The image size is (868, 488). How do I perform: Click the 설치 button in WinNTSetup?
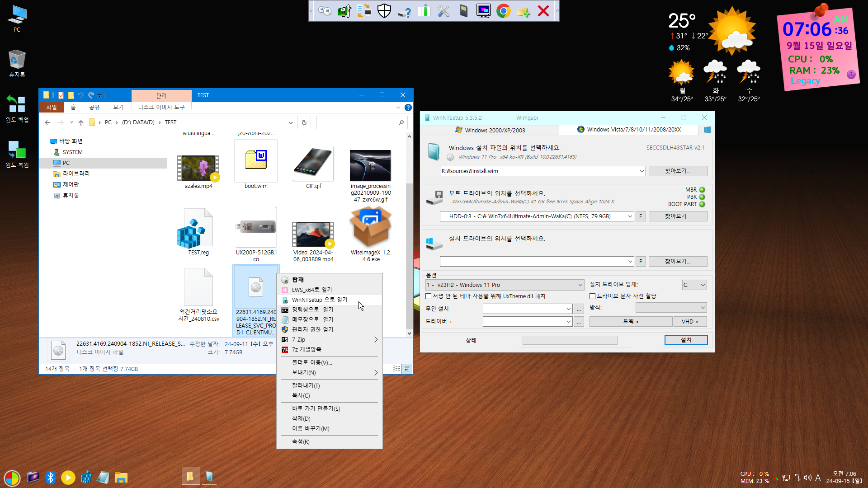(686, 340)
